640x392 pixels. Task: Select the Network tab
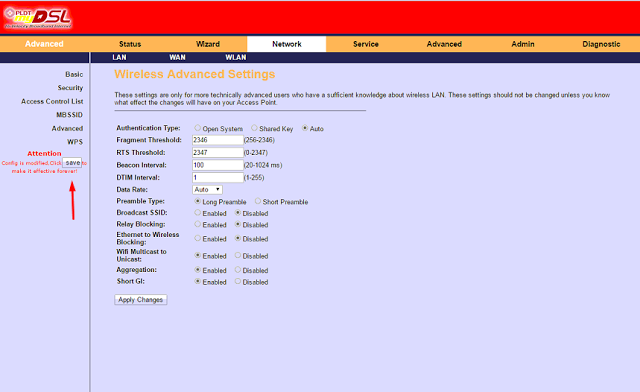[287, 44]
